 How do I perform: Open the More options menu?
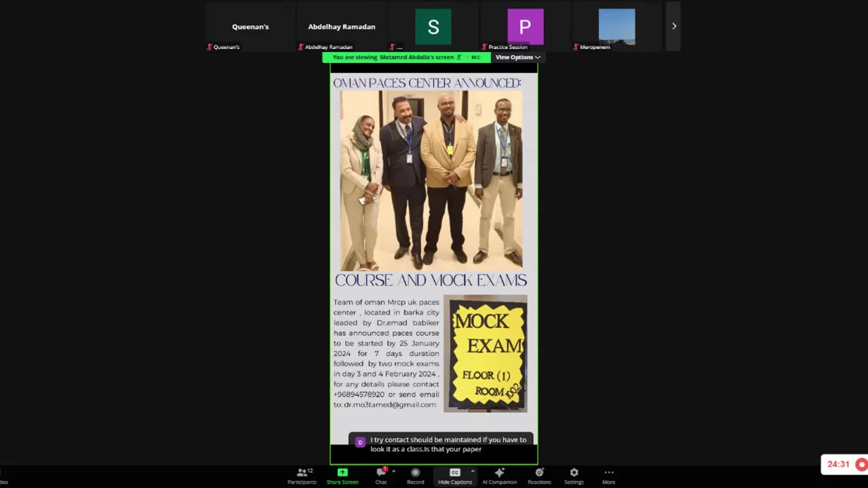609,475
